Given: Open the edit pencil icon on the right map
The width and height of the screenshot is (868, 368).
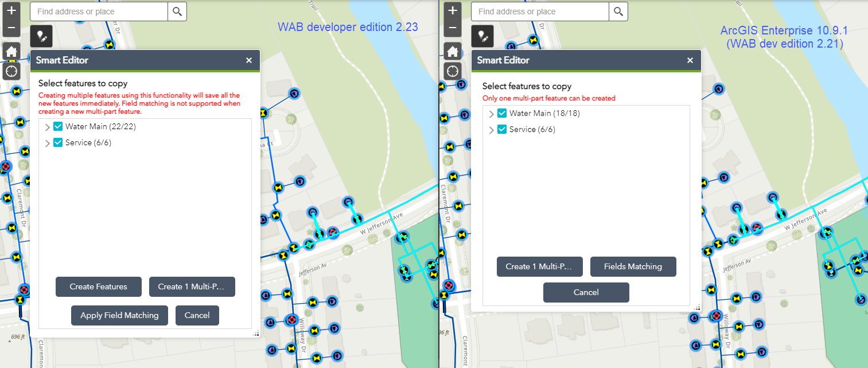Looking at the screenshot, I should 482,36.
